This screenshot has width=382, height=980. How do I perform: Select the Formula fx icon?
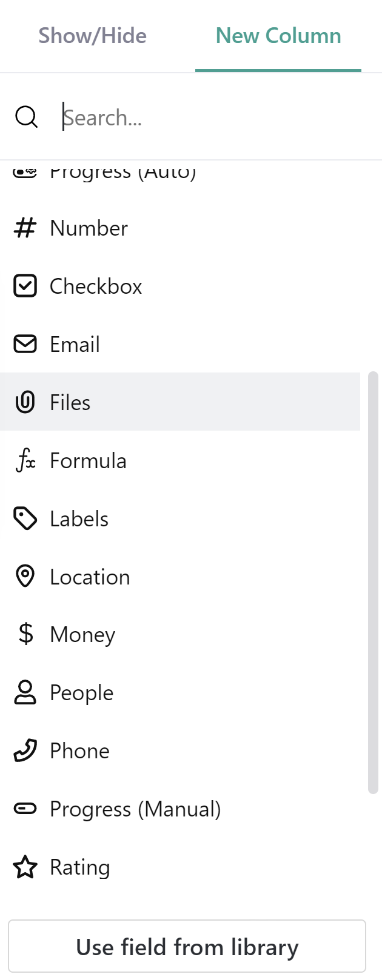pos(25,460)
